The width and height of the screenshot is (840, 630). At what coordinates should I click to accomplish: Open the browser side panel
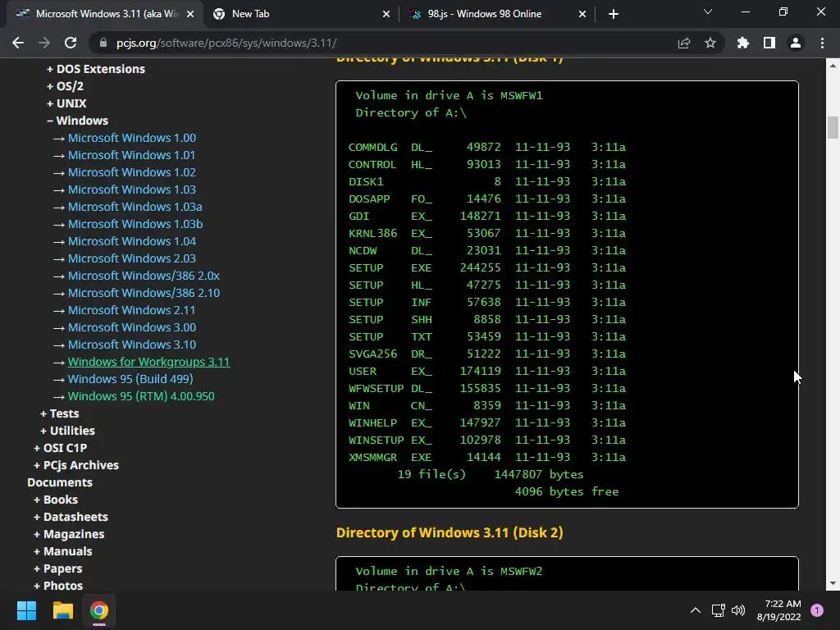[x=769, y=43]
